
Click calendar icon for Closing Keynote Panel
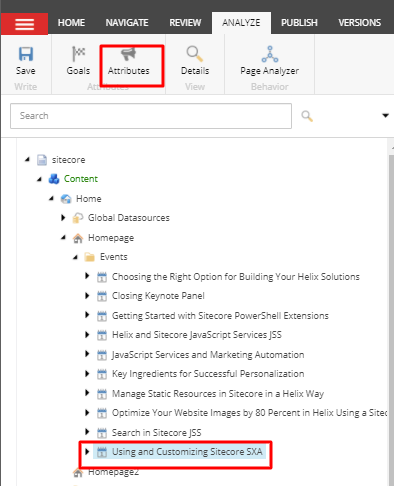[102, 296]
